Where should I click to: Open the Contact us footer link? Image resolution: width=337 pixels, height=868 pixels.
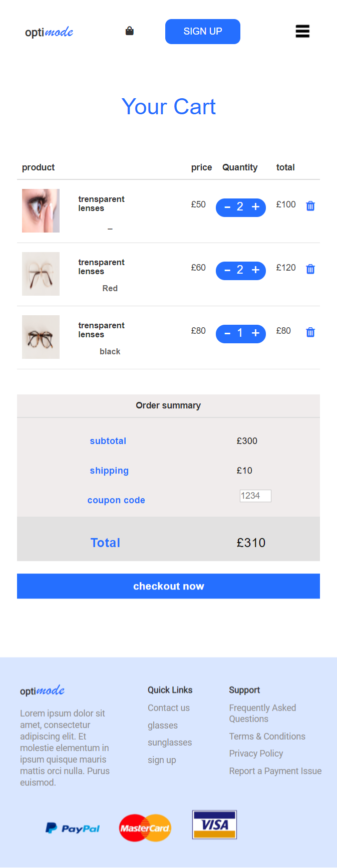(169, 708)
